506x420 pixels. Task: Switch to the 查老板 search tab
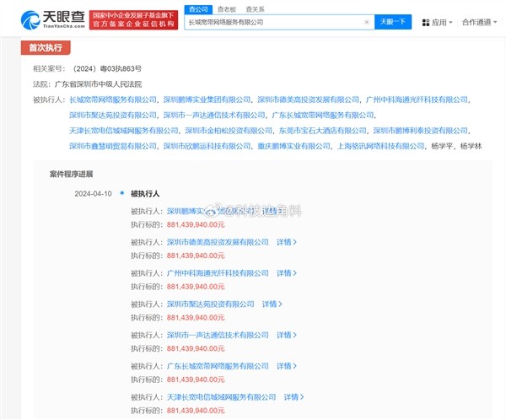pyautogui.click(x=225, y=8)
